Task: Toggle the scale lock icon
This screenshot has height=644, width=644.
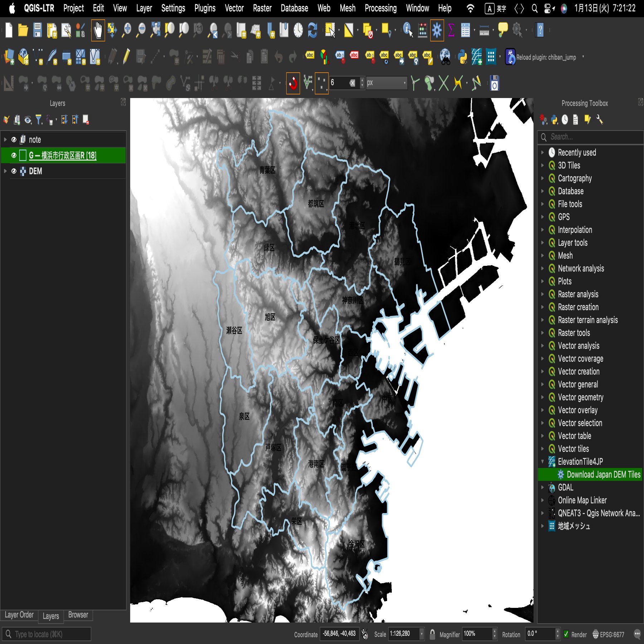Action: pyautogui.click(x=432, y=634)
